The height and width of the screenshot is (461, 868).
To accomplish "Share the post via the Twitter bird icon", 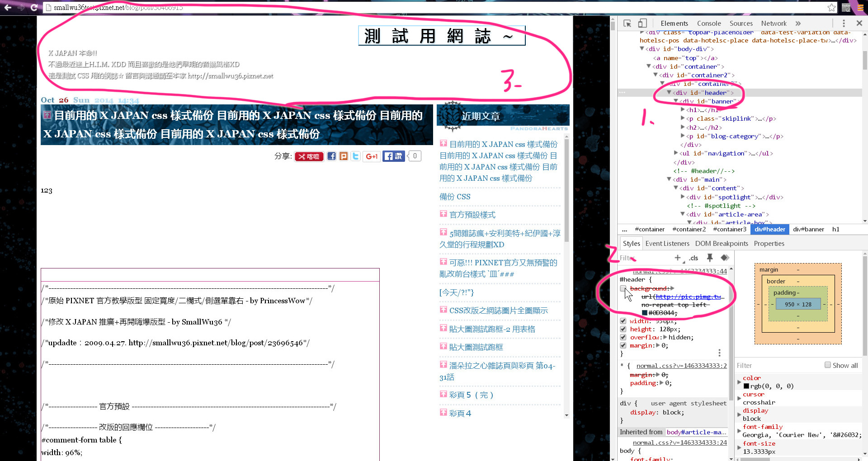I will [356, 156].
